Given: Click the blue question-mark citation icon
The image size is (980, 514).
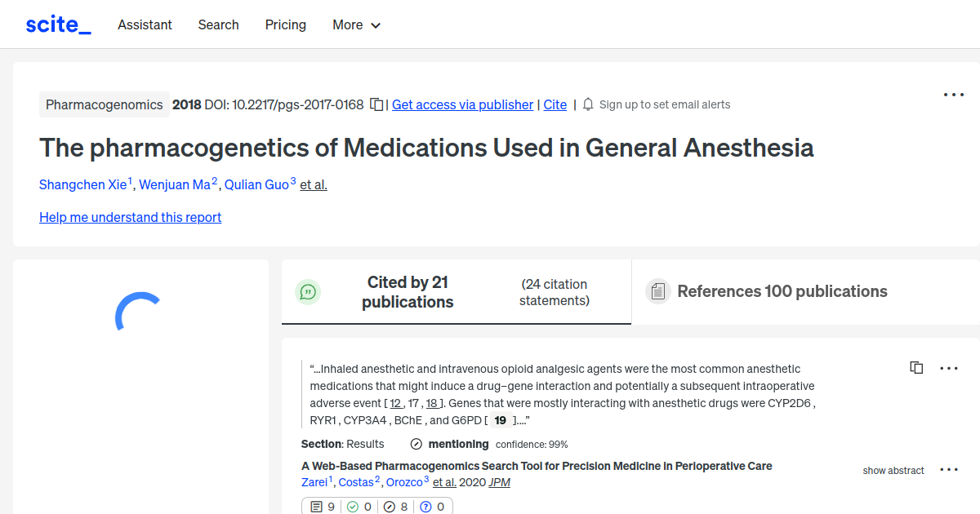Looking at the screenshot, I should [x=426, y=506].
